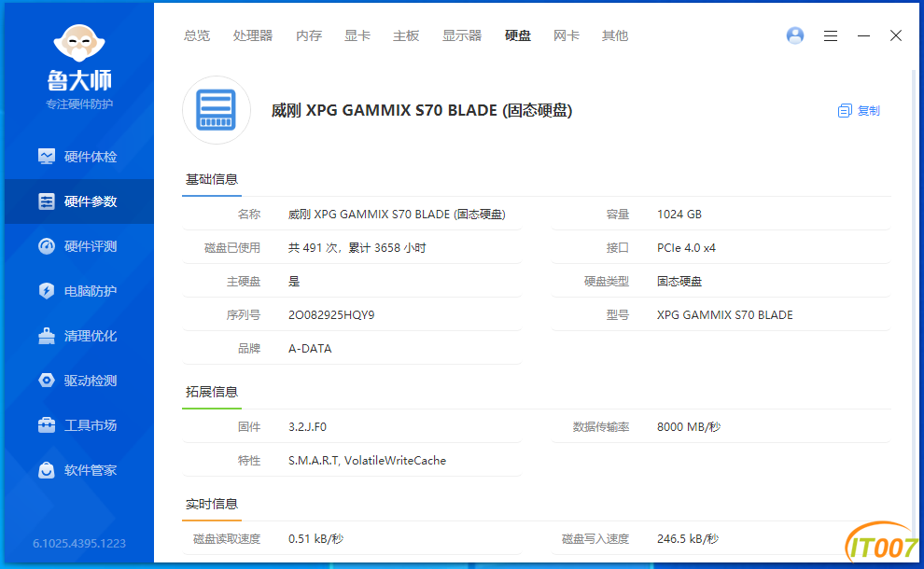
Task: Open the 工具市场 tool market
Action: (78, 425)
